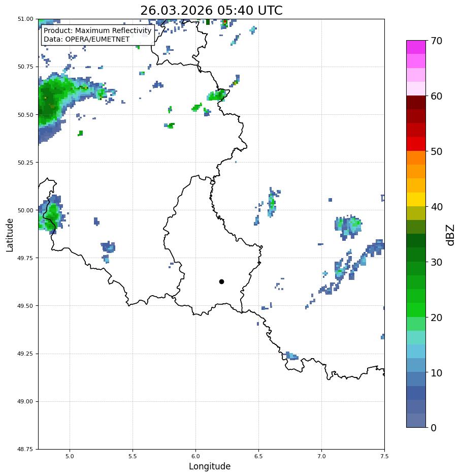Click the dark red 60 dBZ colorbar segment
This screenshot has height=476, width=461.
[416, 102]
